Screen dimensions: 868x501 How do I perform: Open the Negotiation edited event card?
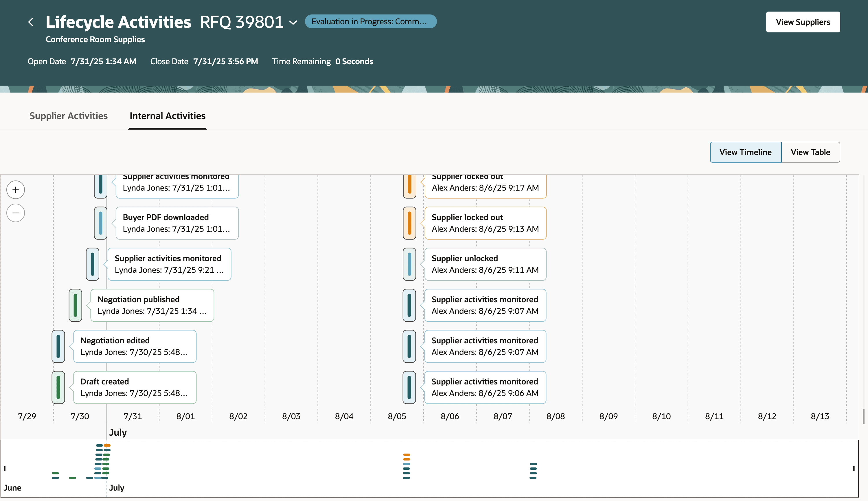[x=135, y=346]
